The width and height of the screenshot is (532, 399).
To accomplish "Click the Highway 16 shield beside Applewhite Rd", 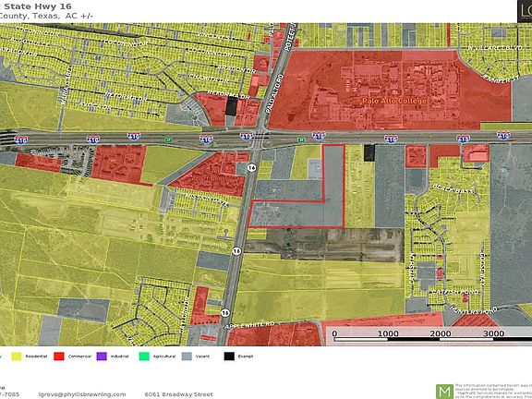I will click(x=225, y=312).
